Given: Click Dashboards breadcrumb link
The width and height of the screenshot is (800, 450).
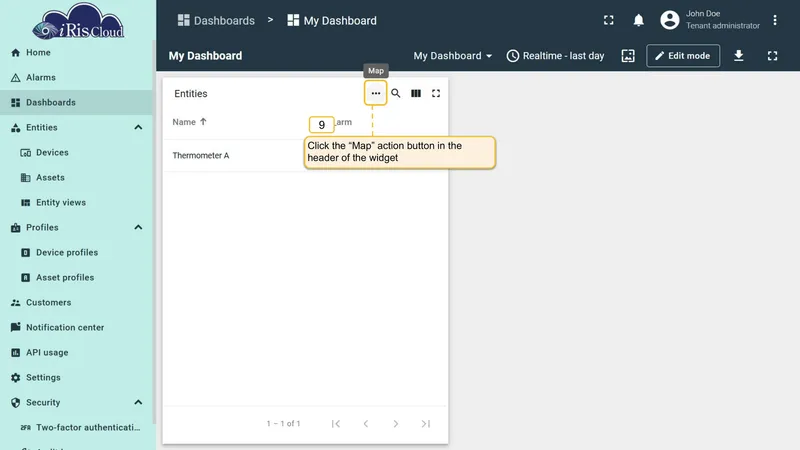Looking at the screenshot, I should tap(216, 20).
